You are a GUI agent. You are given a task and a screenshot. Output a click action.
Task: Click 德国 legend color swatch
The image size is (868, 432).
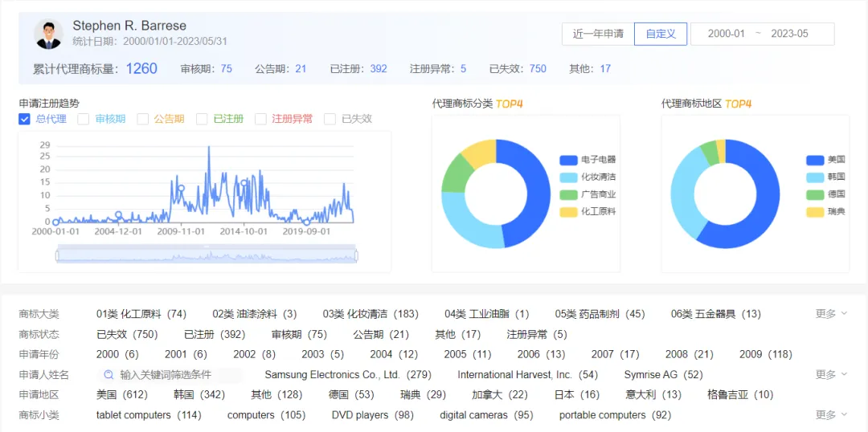[x=815, y=194]
